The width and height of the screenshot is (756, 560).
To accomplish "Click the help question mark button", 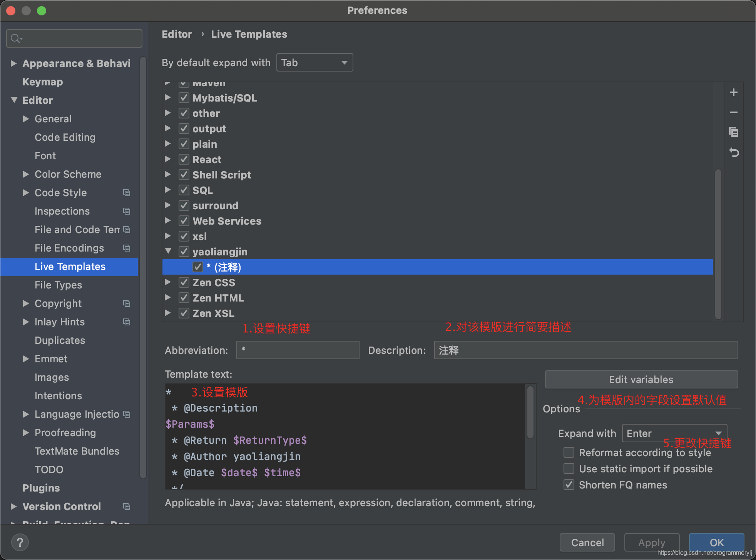I will click(x=20, y=542).
